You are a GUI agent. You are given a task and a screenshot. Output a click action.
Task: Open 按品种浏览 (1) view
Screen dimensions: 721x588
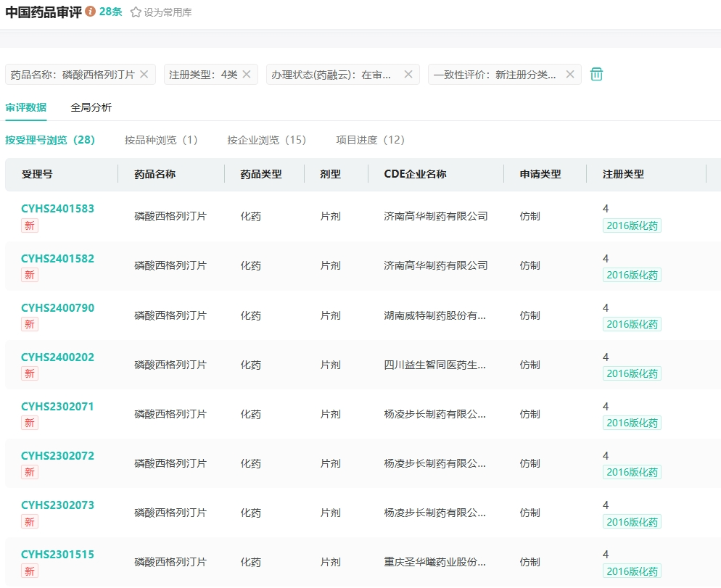coord(161,140)
